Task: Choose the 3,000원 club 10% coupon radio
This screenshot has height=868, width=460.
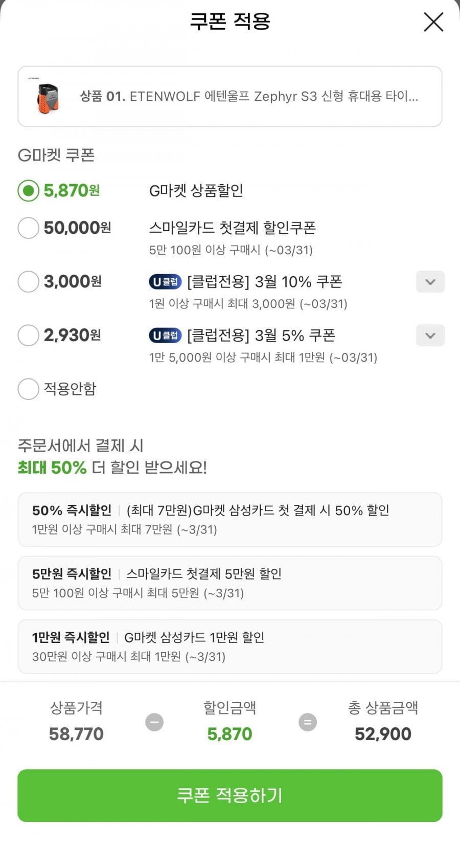Action: pos(28,281)
